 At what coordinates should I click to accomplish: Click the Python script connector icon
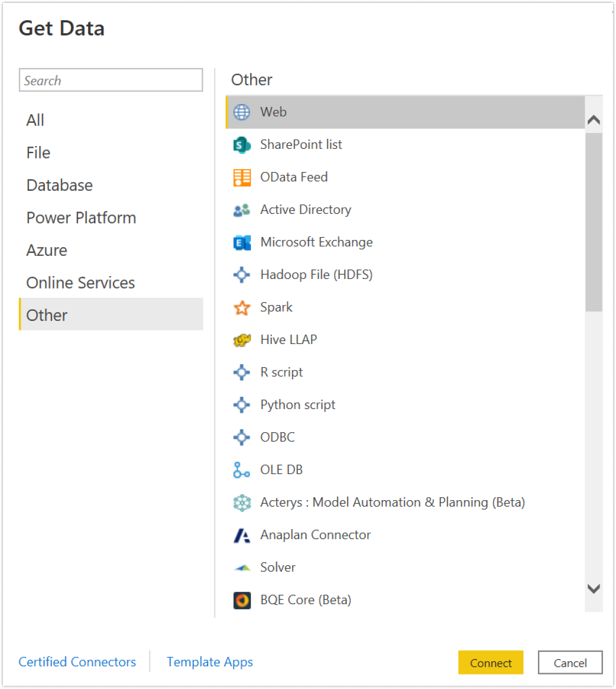241,405
